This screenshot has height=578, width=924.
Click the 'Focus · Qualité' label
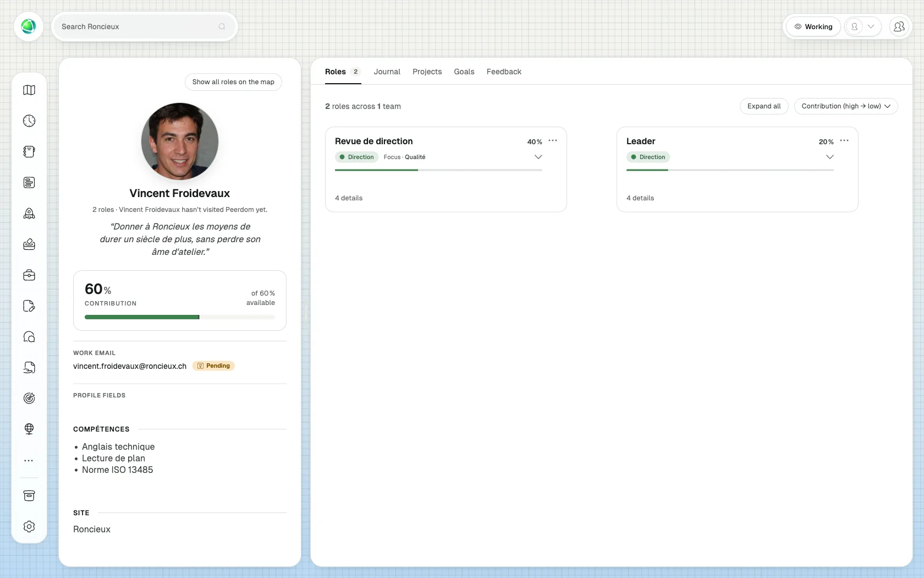(x=404, y=157)
